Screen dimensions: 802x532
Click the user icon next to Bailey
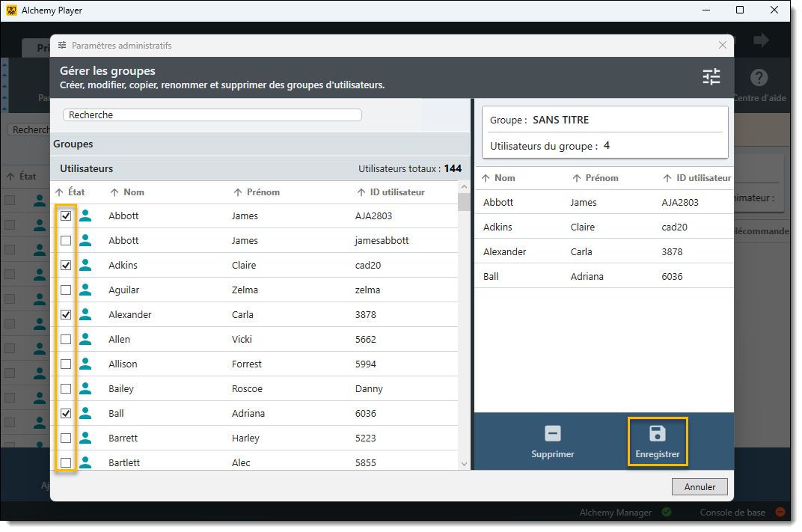[85, 388]
